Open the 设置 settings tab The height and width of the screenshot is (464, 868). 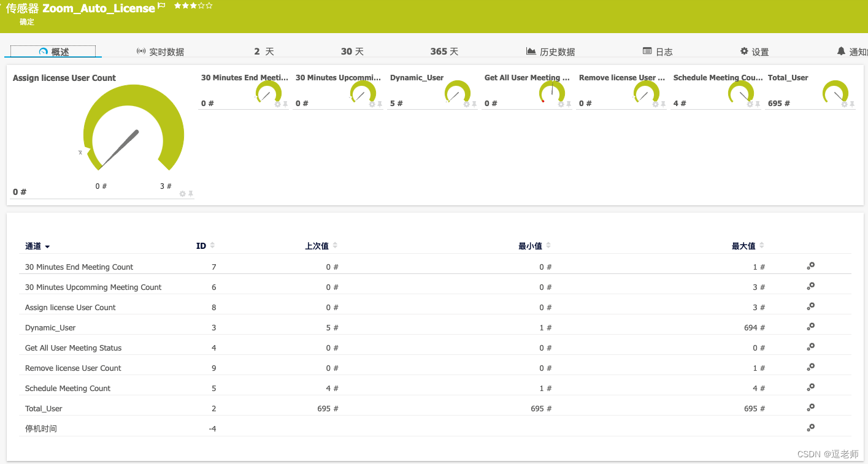(x=755, y=52)
